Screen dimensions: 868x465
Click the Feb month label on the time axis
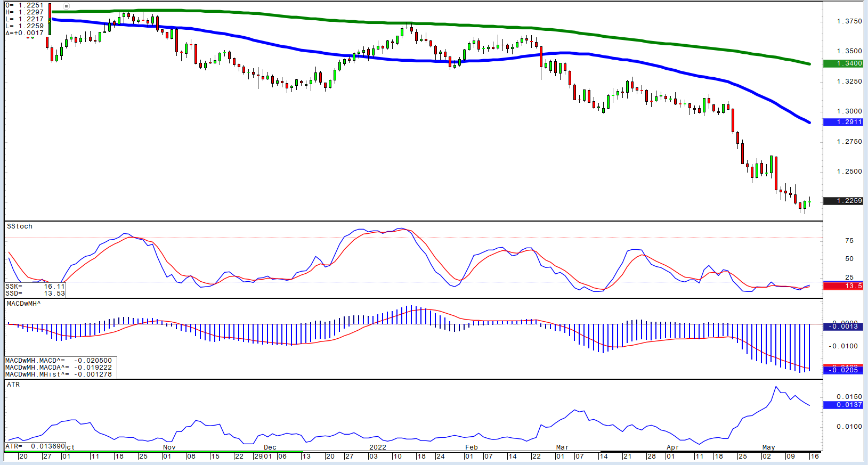[472, 447]
